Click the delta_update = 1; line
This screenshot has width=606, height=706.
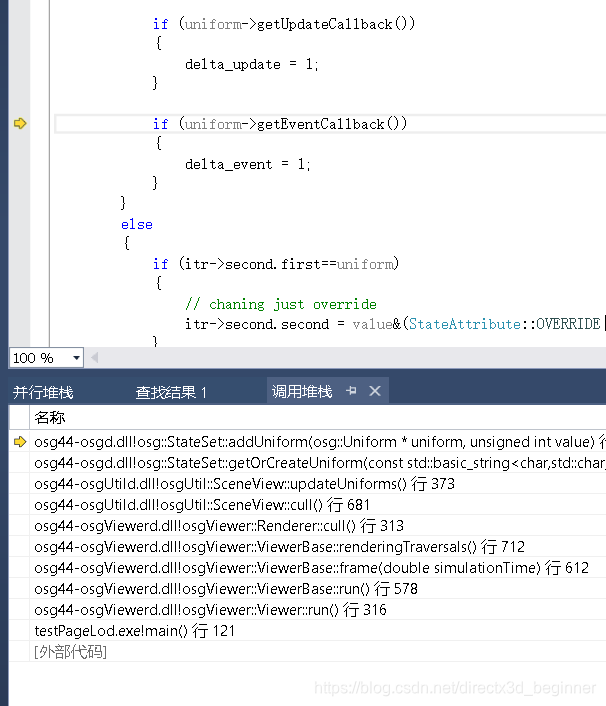click(252, 64)
